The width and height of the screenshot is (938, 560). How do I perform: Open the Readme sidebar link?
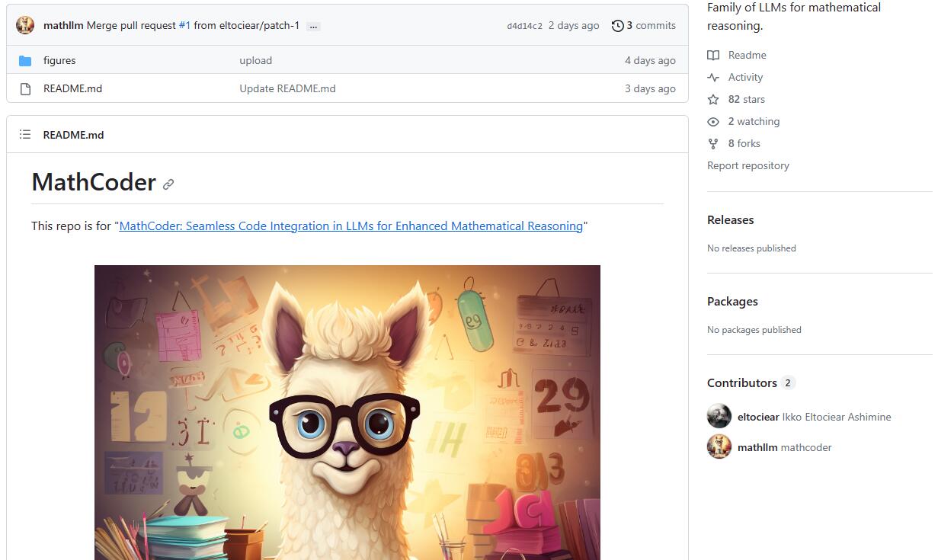[x=747, y=55]
